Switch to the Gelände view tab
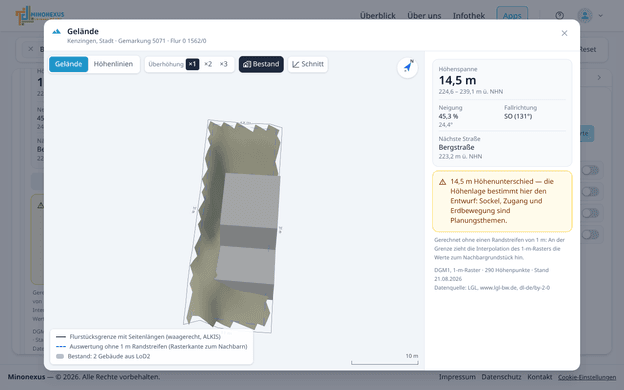Screen dimensions: 624x390 coord(68,64)
